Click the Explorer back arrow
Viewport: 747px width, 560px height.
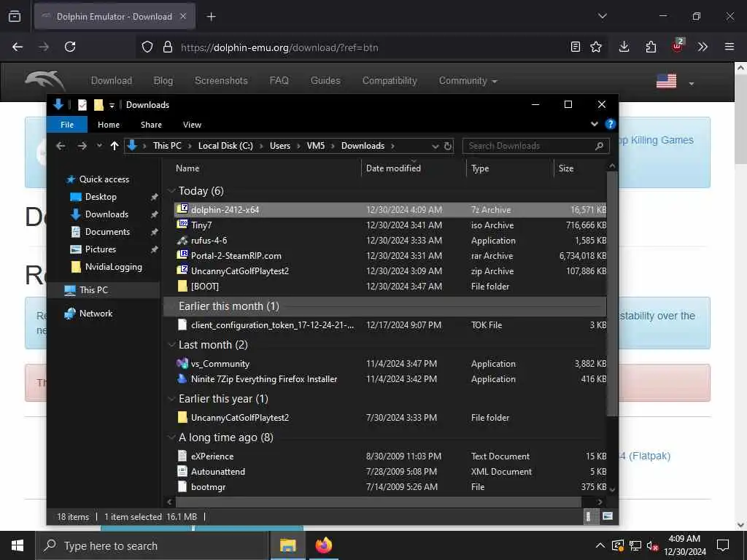(x=61, y=146)
